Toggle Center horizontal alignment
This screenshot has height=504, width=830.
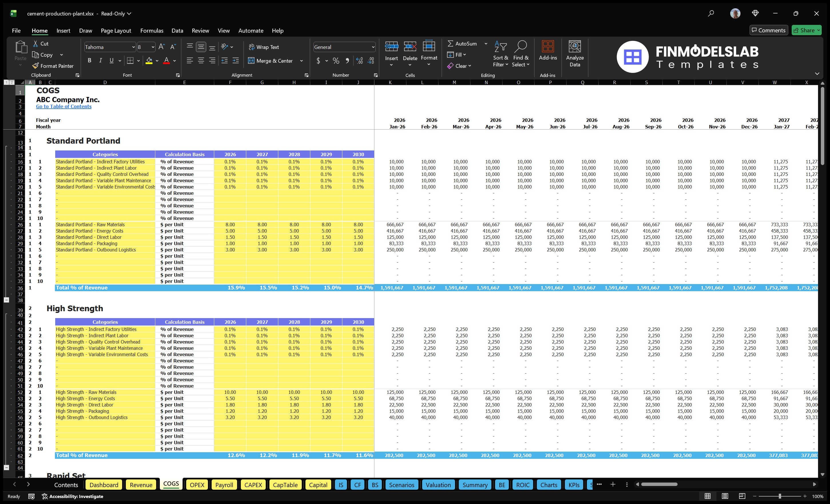click(x=201, y=61)
